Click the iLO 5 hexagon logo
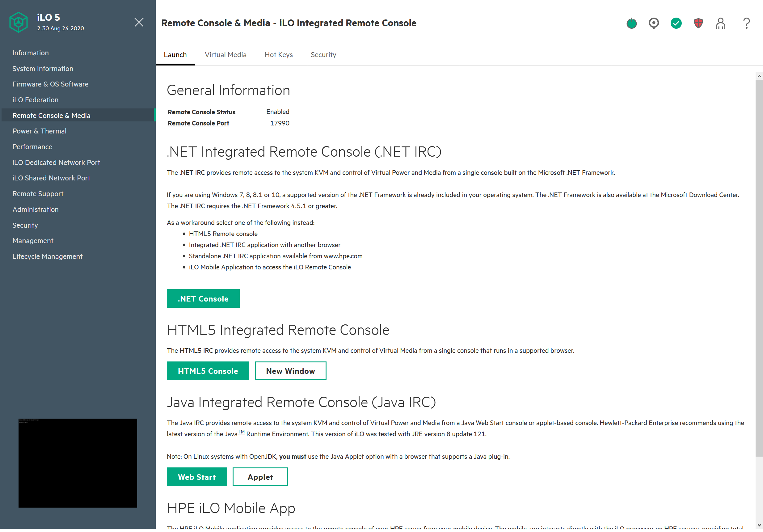The width and height of the screenshot is (763, 532). [x=19, y=22]
